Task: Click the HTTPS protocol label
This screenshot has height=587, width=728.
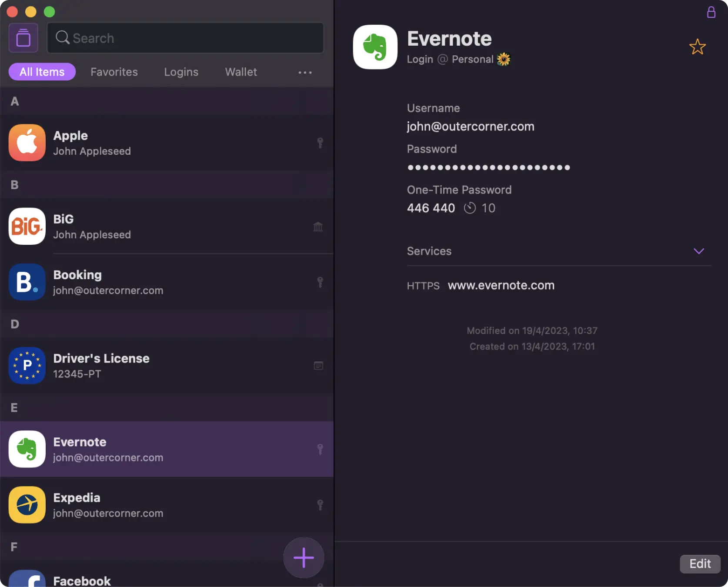Action: click(x=423, y=286)
